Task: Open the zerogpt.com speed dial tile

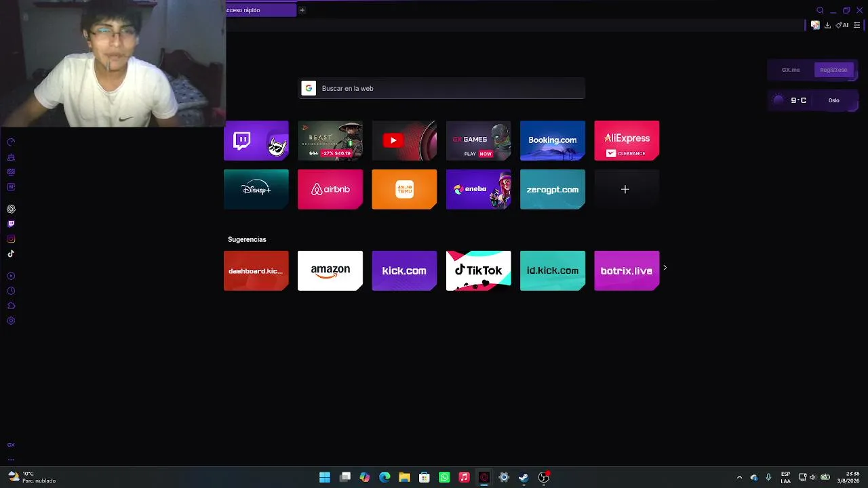Action: (553, 189)
